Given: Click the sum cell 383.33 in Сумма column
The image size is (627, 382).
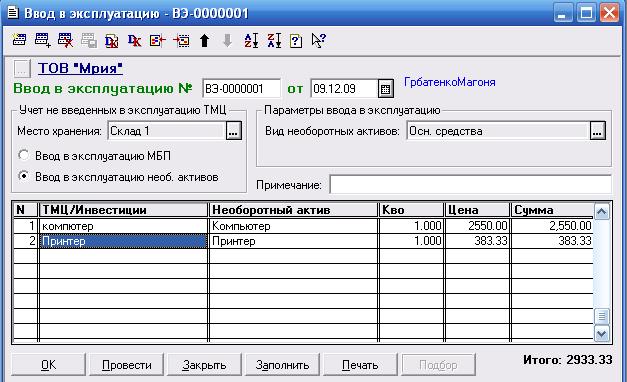Looking at the screenshot, I should click(552, 241).
